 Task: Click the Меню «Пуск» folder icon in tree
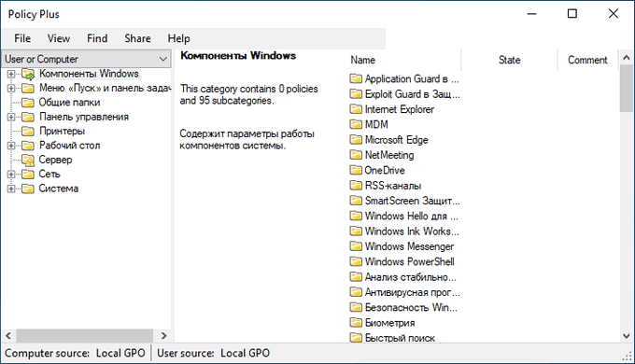(x=28, y=88)
